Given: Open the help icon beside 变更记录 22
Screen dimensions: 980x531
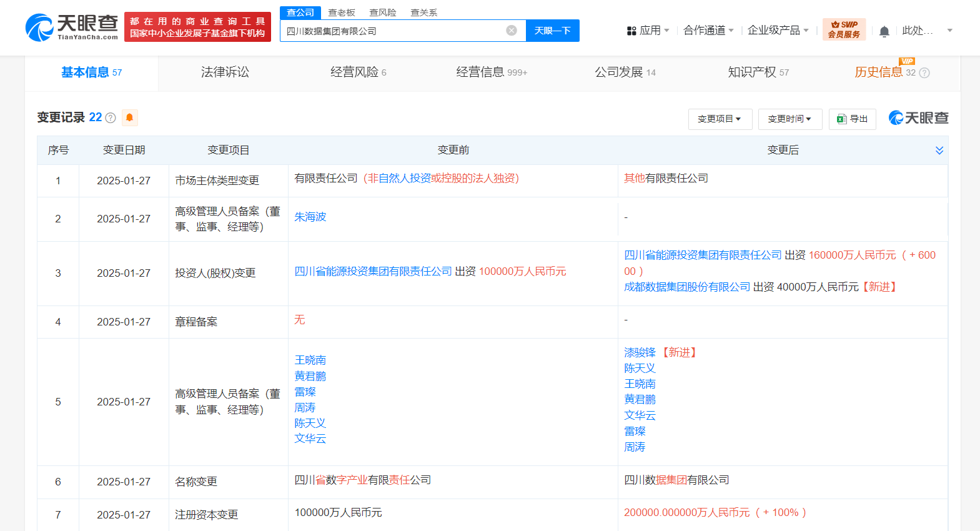Looking at the screenshot, I should [111, 118].
